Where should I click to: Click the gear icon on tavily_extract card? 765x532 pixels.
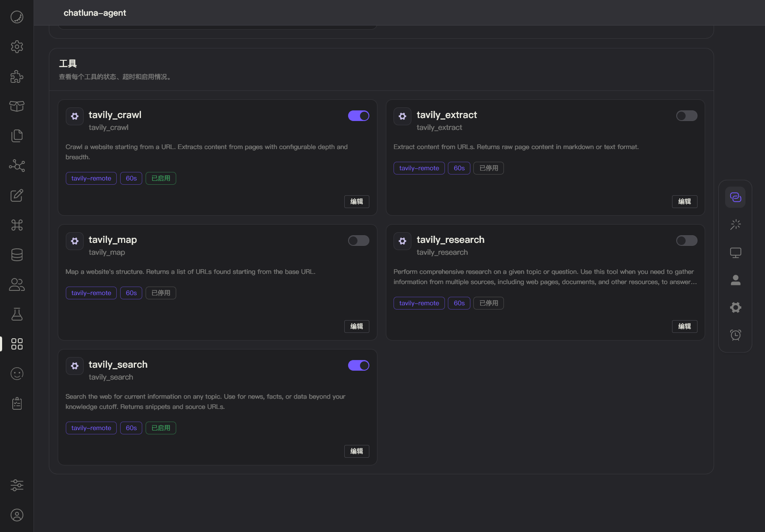click(x=402, y=116)
